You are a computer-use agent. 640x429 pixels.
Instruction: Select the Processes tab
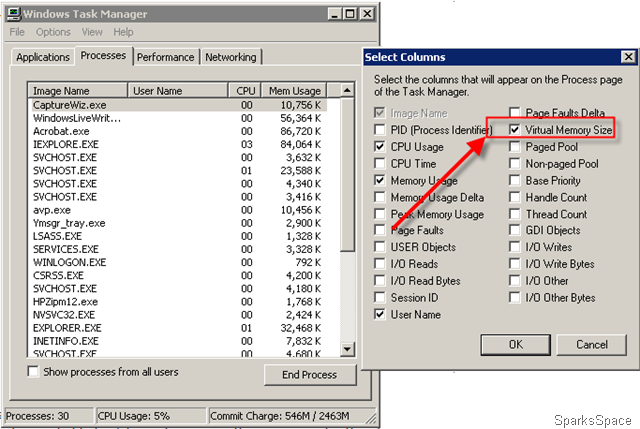[x=103, y=56]
